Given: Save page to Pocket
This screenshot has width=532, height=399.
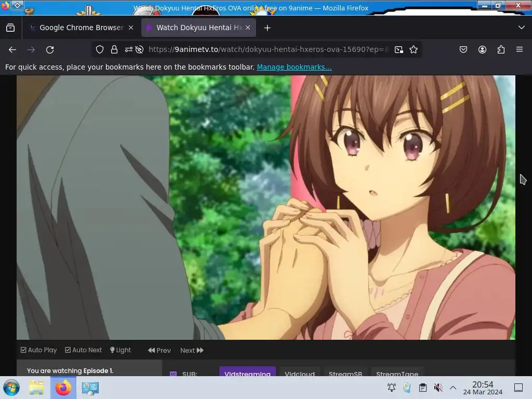Looking at the screenshot, I should (x=463, y=49).
